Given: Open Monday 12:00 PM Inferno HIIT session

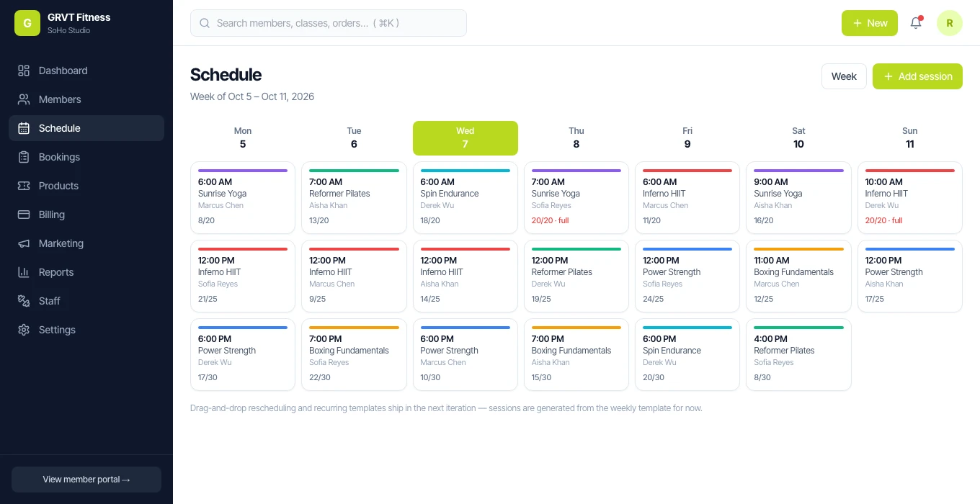Looking at the screenshot, I should 243,276.
